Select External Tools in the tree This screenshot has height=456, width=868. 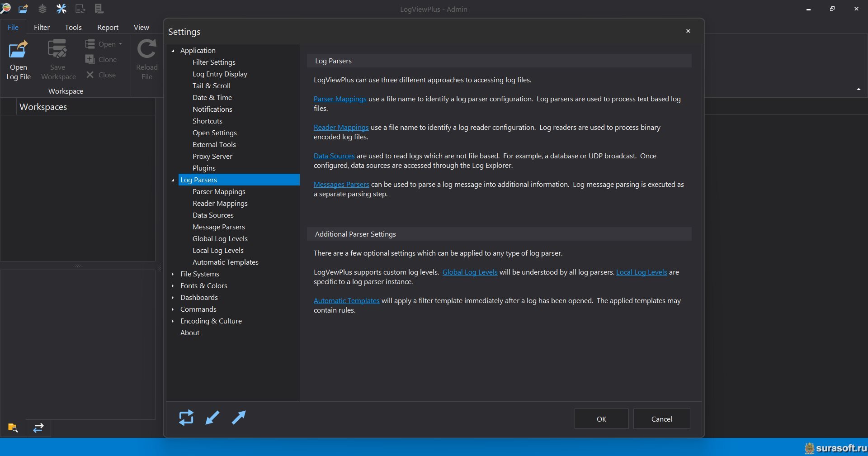point(214,144)
